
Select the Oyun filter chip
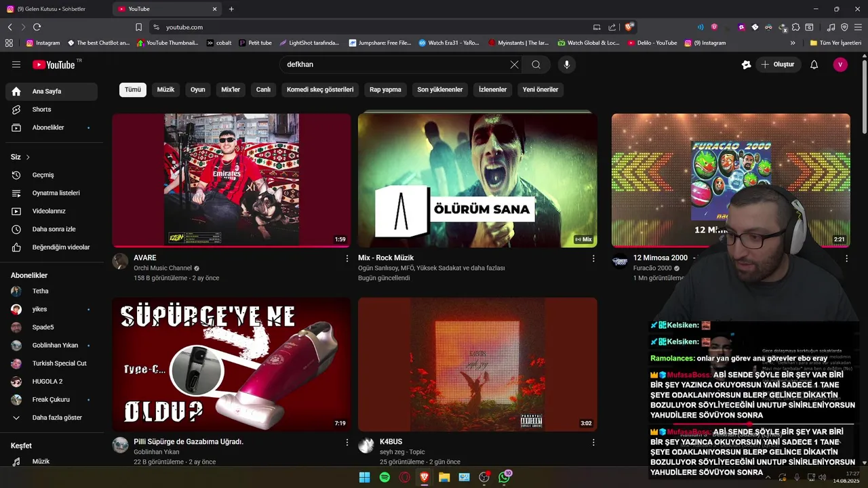197,89
